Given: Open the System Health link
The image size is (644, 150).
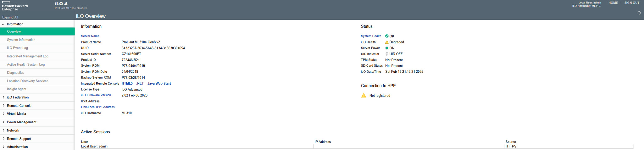Looking at the screenshot, I should pos(371,36).
